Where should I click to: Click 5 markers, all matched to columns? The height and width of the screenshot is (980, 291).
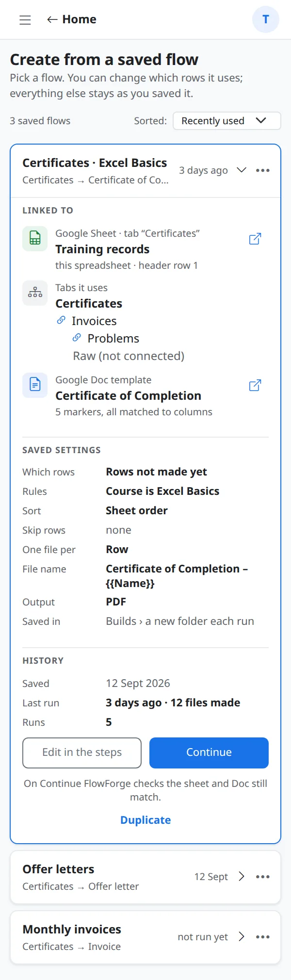pyautogui.click(x=134, y=412)
